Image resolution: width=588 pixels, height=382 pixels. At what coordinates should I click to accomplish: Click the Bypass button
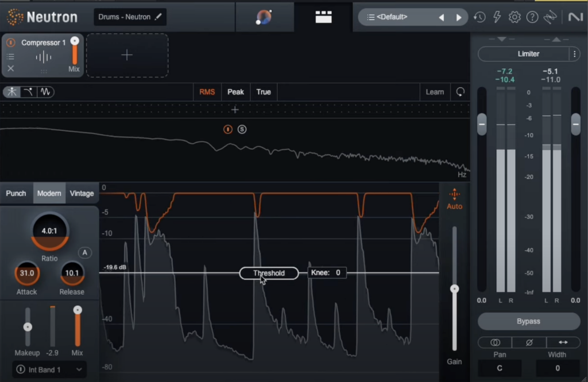click(x=528, y=321)
